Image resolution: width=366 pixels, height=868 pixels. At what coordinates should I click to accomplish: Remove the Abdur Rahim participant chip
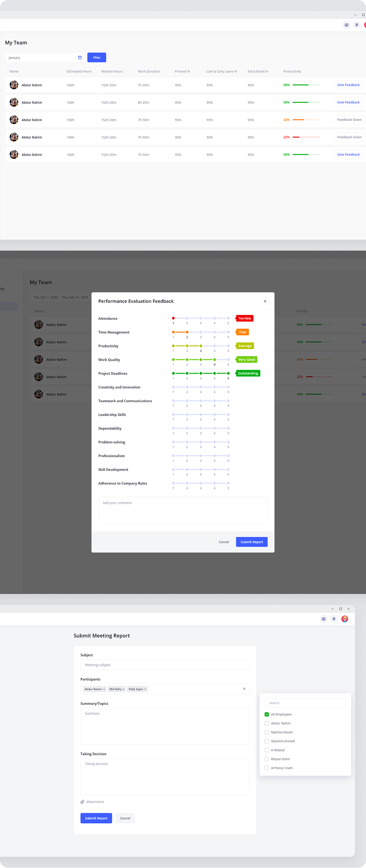point(104,689)
